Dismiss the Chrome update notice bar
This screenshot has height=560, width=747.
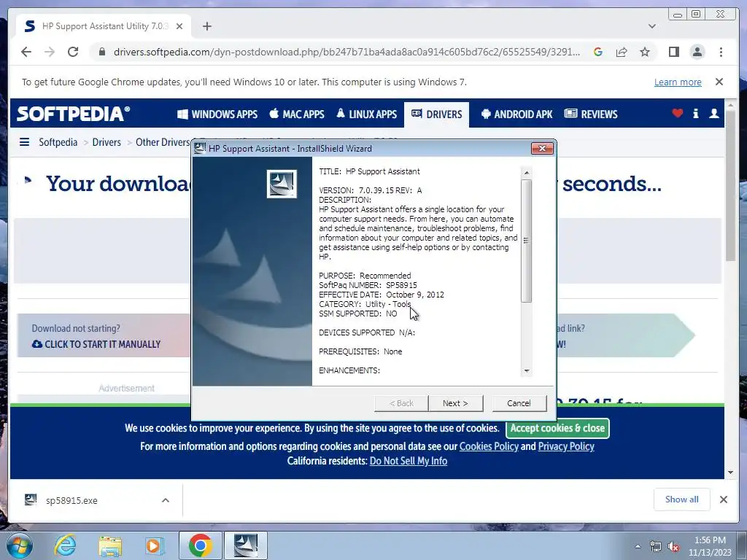coord(719,82)
